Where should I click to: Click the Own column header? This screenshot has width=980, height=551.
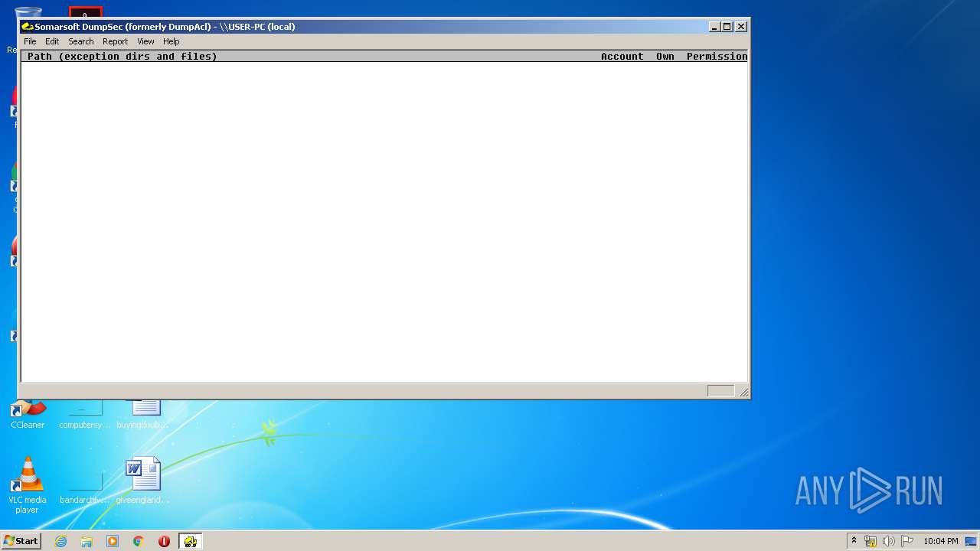[x=665, y=56]
